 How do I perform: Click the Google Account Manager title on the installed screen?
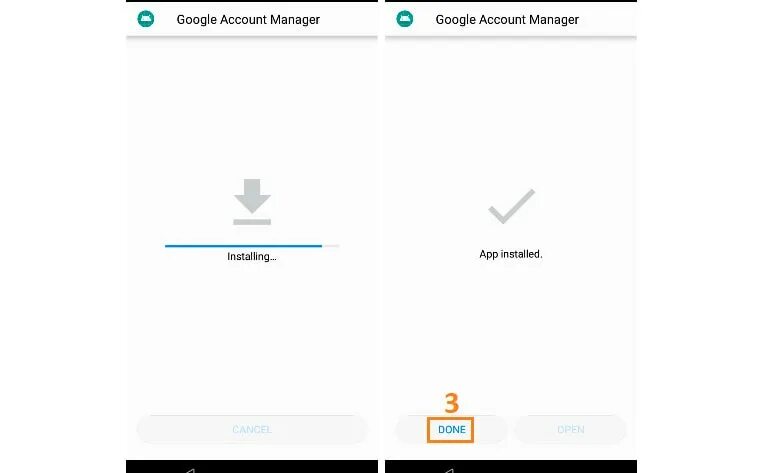tap(507, 20)
